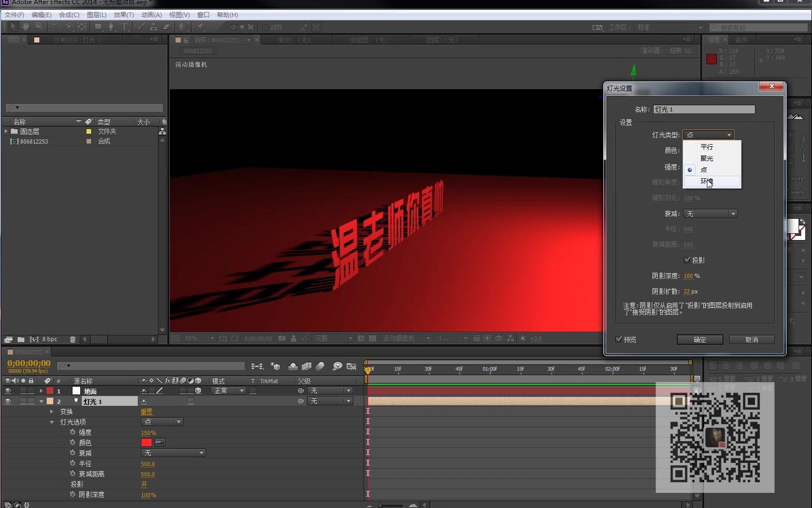The width and height of the screenshot is (812, 508).
Task: Select the Hand tool
Action: [x=25, y=27]
